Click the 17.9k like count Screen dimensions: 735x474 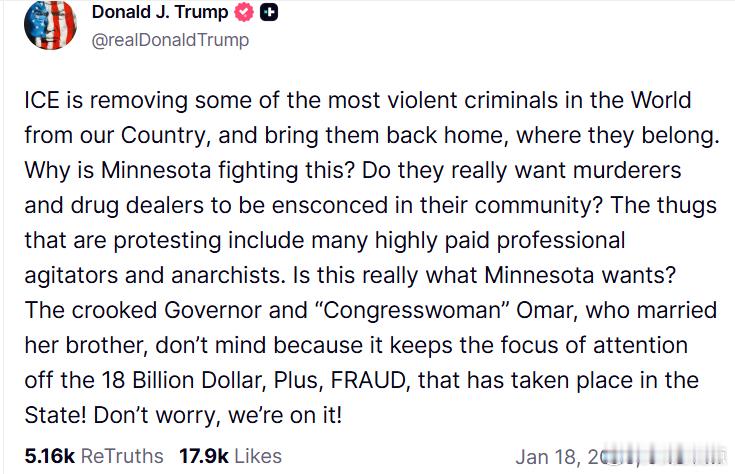pos(204,456)
